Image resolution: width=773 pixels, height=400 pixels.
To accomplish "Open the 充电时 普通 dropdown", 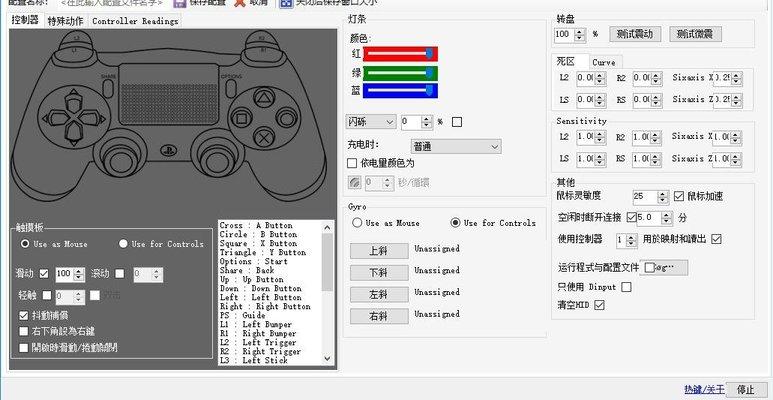I will click(x=456, y=146).
